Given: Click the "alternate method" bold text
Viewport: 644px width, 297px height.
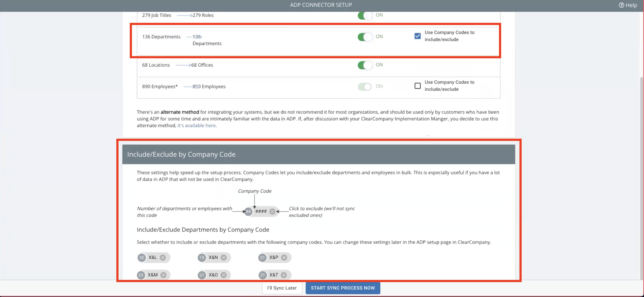Looking at the screenshot, I should pyautogui.click(x=180, y=112).
